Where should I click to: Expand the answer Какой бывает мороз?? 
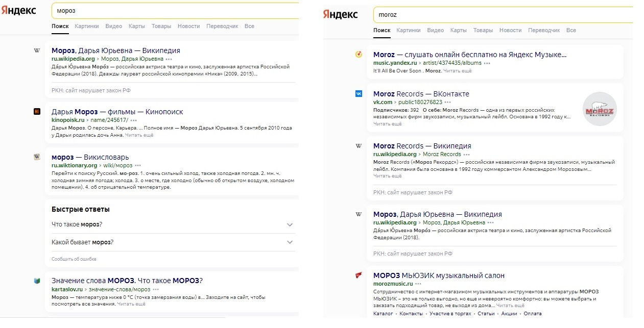pyautogui.click(x=173, y=242)
